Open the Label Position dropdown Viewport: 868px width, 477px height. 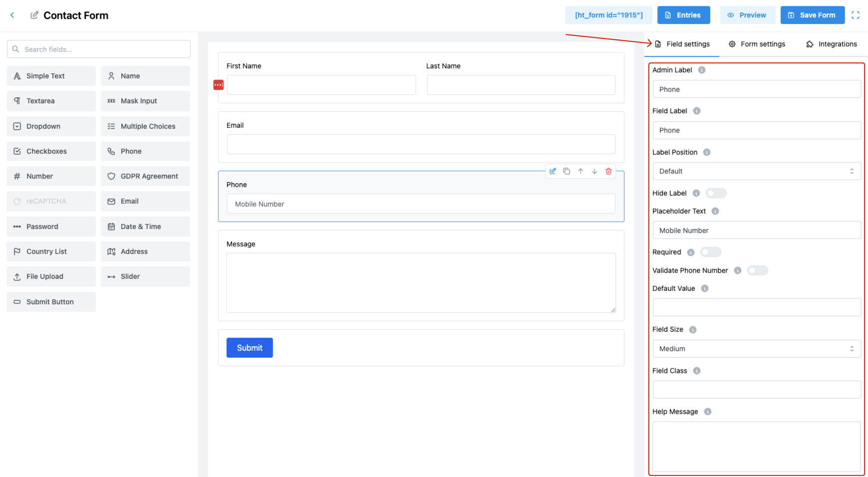[756, 171]
